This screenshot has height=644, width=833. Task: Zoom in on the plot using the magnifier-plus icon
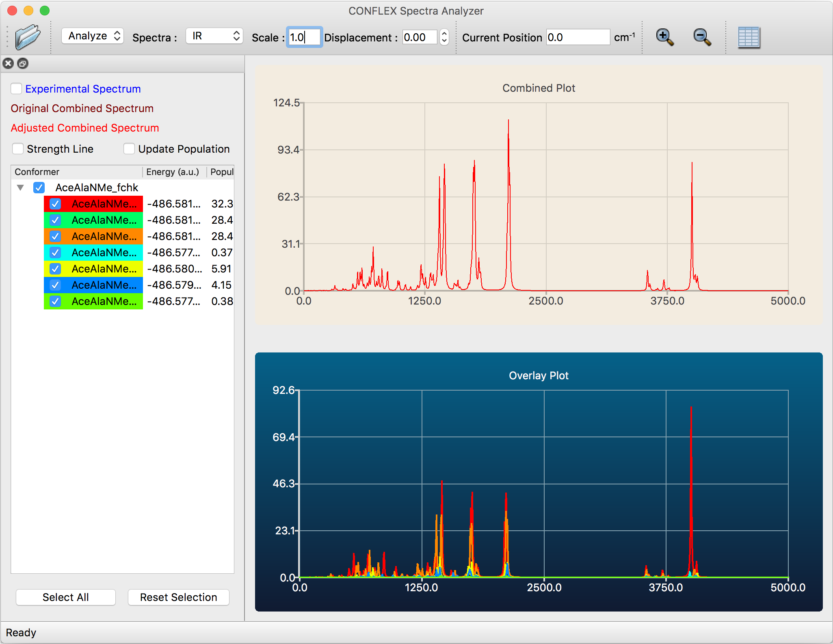(x=664, y=37)
